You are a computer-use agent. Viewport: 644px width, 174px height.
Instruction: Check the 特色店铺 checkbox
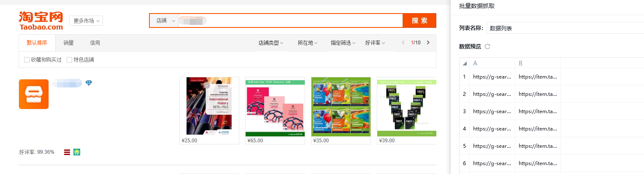(x=70, y=60)
